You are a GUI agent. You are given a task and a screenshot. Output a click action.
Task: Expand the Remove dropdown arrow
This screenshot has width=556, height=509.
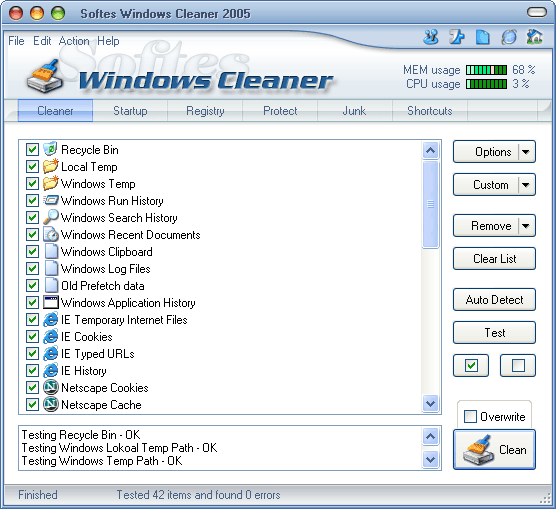526,226
